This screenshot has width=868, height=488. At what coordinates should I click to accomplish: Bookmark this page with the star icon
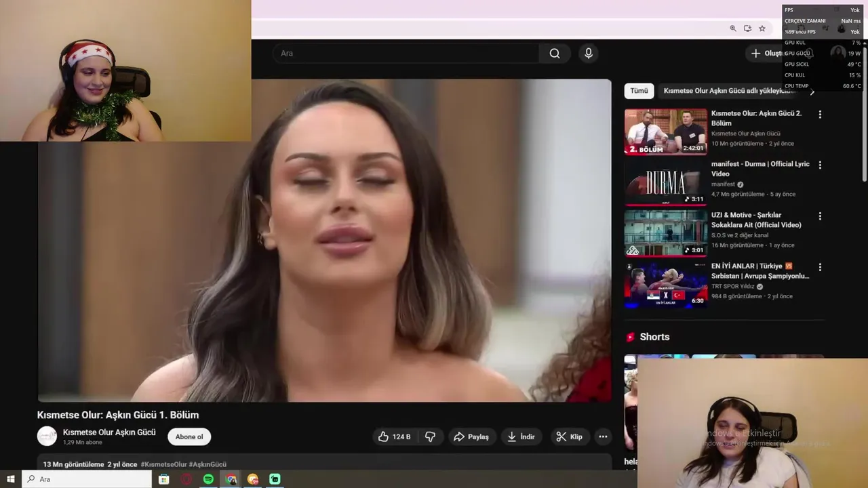[x=762, y=28]
